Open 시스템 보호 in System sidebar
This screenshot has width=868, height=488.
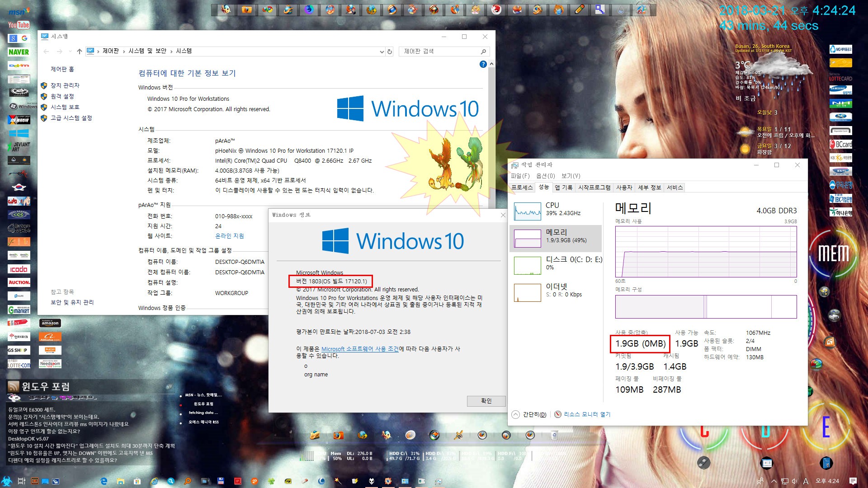tap(65, 107)
